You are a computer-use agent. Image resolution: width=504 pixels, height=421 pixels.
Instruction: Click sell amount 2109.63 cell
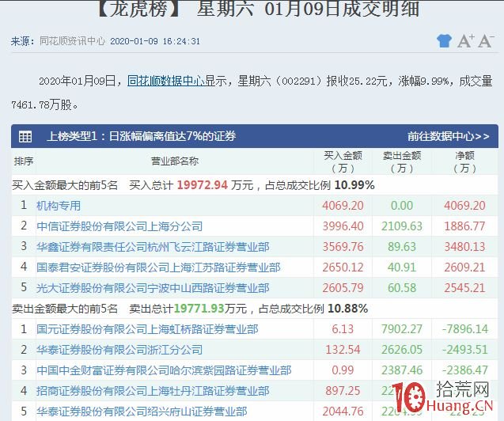click(402, 226)
